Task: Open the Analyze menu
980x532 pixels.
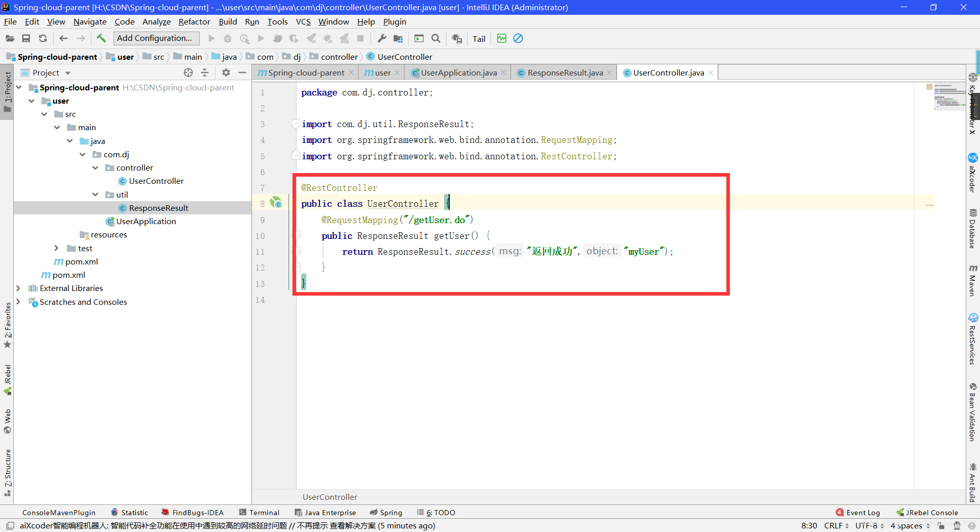Action: coord(156,21)
